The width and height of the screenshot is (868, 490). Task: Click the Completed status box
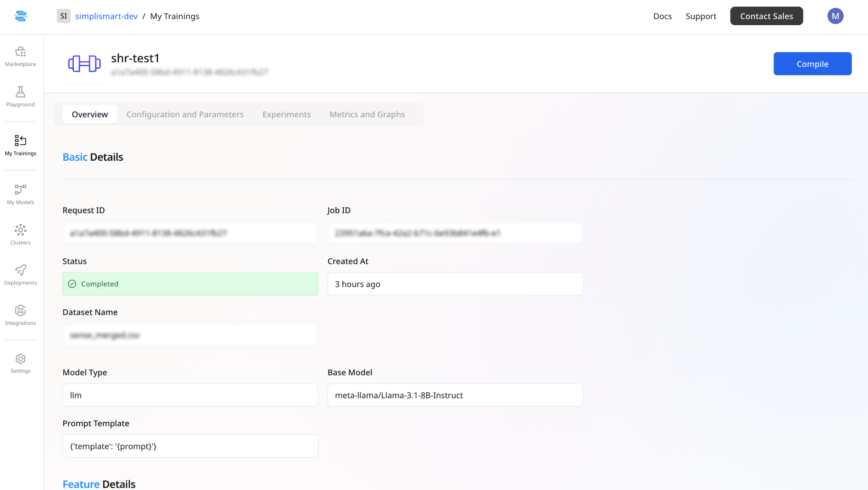coord(190,284)
